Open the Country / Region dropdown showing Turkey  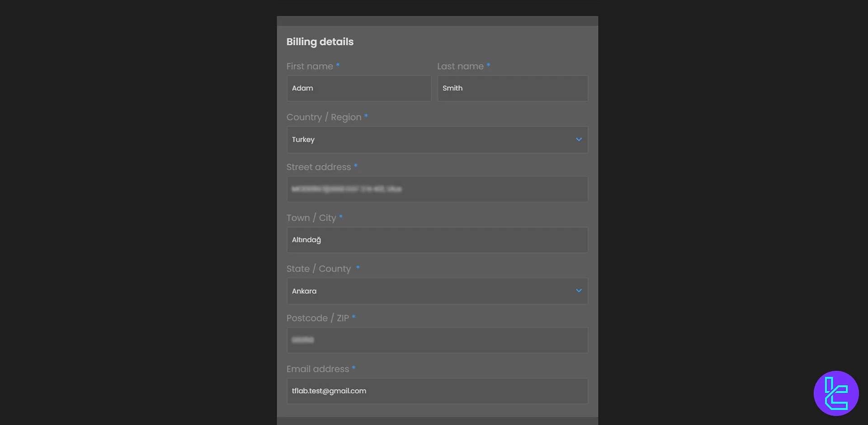(x=437, y=140)
